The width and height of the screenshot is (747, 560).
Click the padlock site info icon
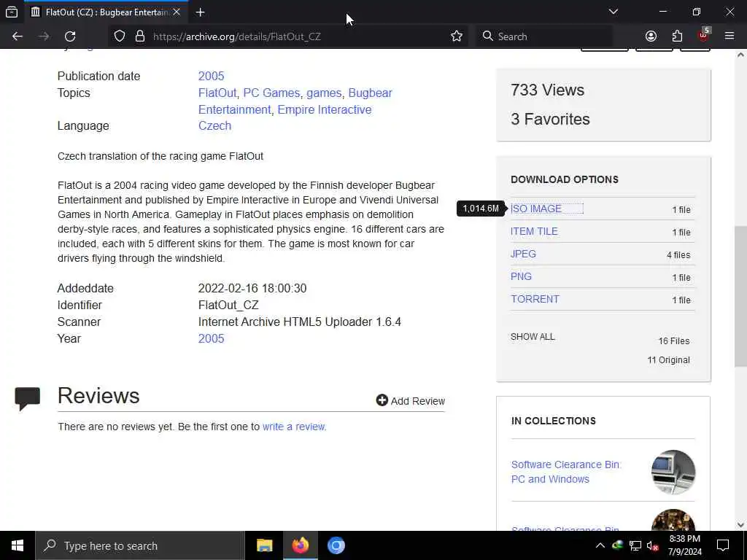(x=139, y=36)
